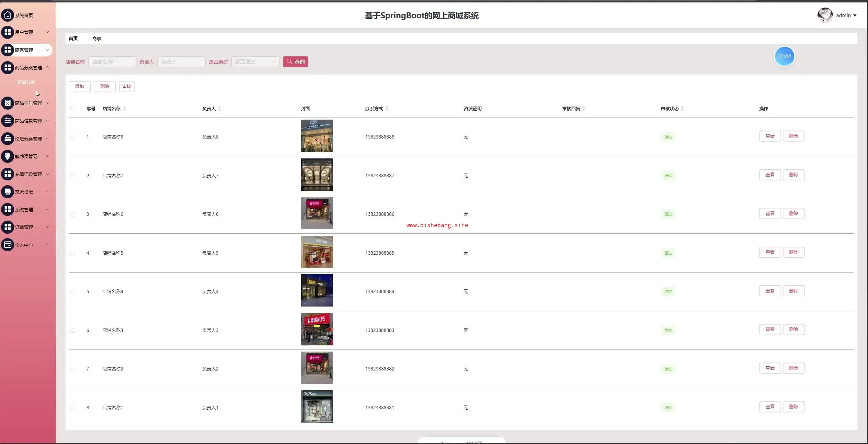Toggle the select-all header checkbox
Screen dimensions: 868x444
coord(72,109)
